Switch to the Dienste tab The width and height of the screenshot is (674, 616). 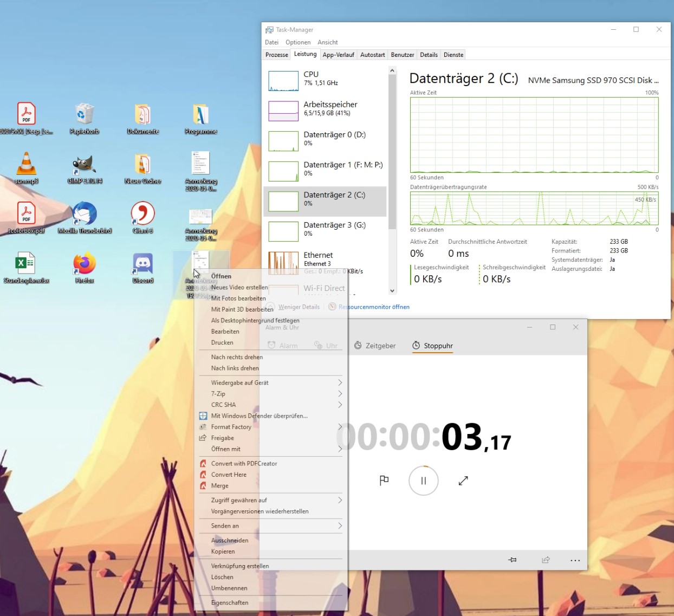click(x=453, y=55)
